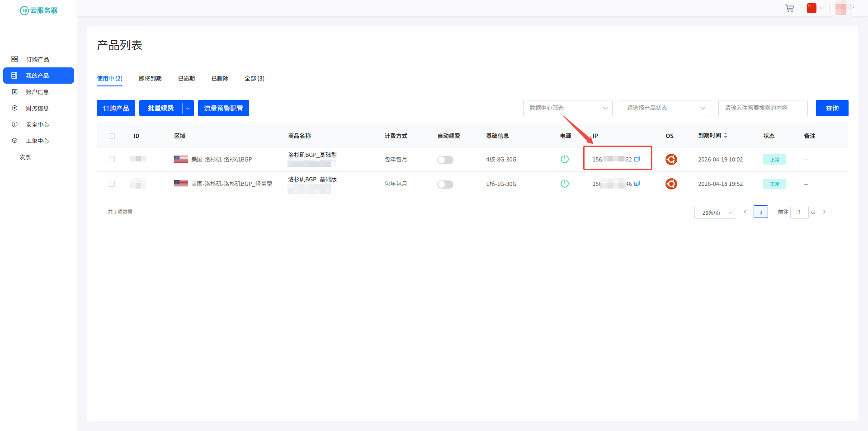Copy the IP address ending in 22

[637, 159]
